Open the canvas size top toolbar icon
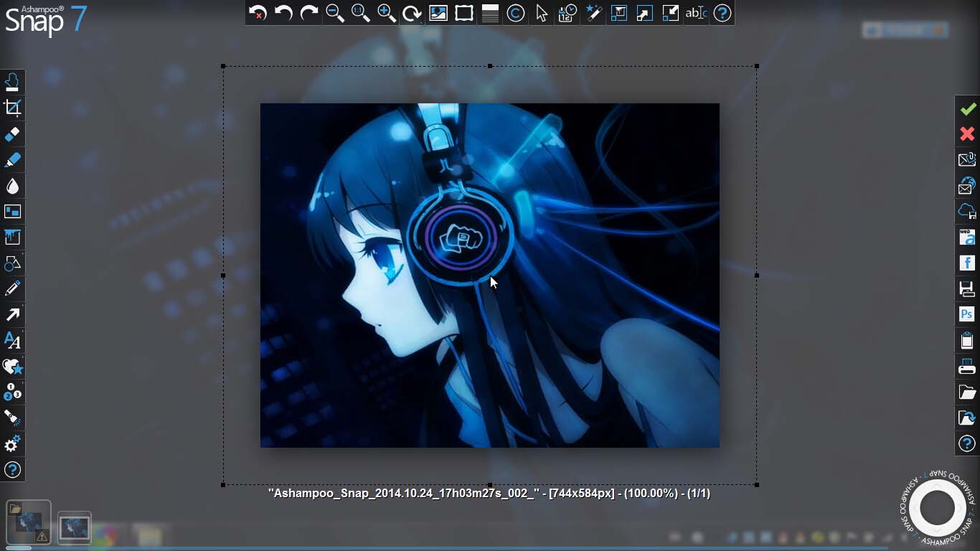The height and width of the screenshot is (551, 980). 619,13
